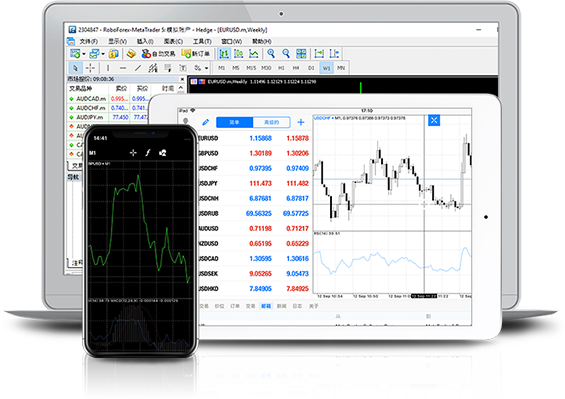Click the zoom in magnifier icon
Image resolution: width=565 pixels, height=399 pixels.
click(271, 54)
